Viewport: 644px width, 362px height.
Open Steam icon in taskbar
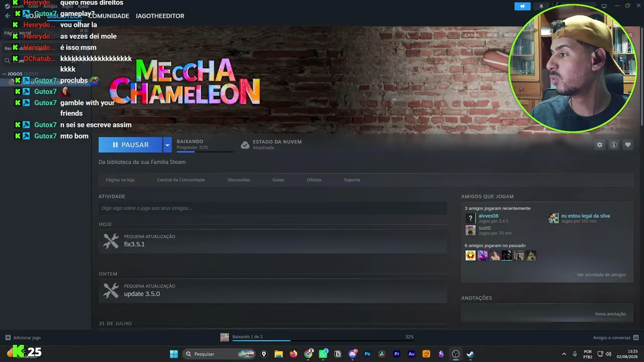(470, 354)
